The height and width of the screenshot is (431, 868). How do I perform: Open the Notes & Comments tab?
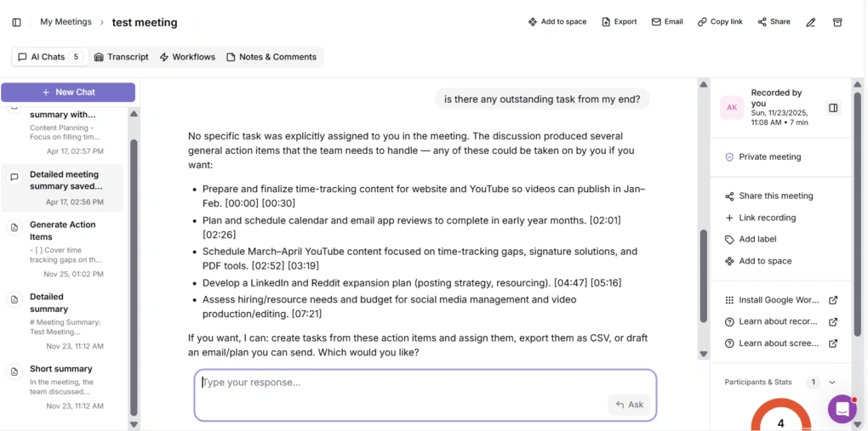(271, 57)
